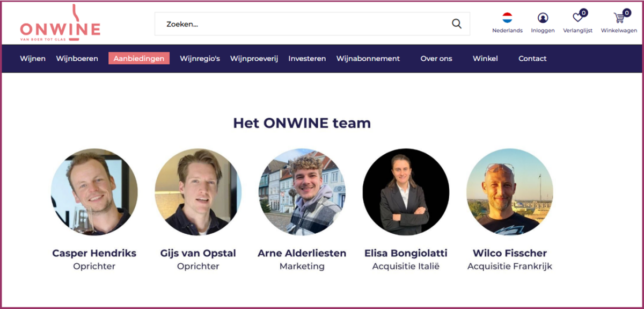644x309 pixels.
Task: Go to the Aanbiedingen page
Action: coord(139,59)
